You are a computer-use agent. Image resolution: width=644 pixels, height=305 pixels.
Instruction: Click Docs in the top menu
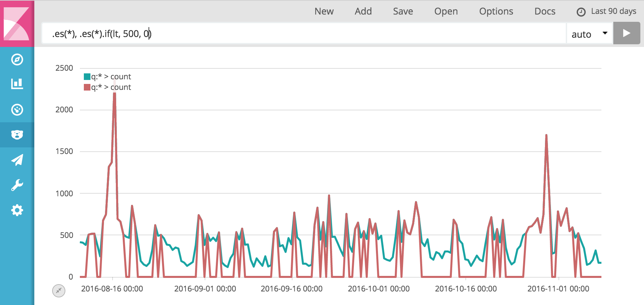coord(545,11)
